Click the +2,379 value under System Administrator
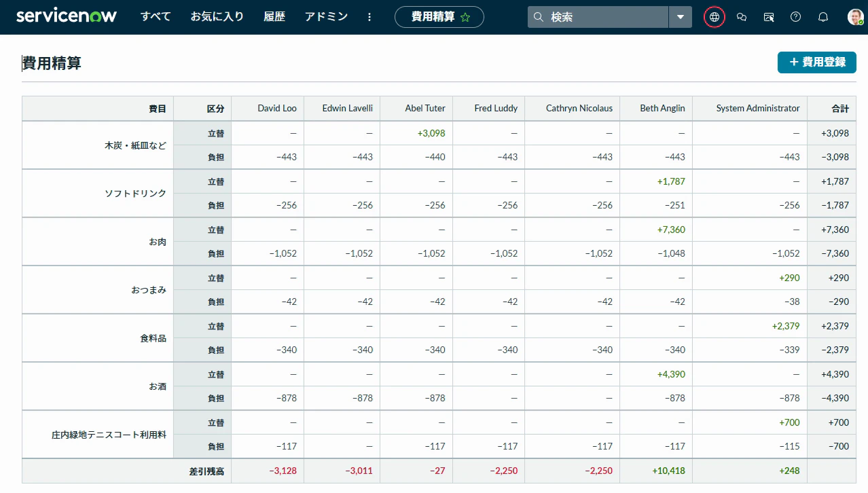 (786, 326)
